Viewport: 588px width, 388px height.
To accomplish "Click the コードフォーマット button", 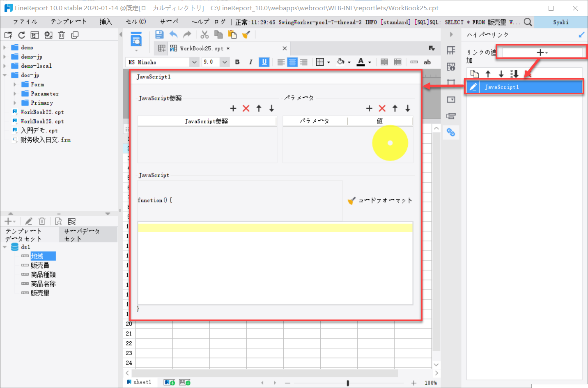I will [x=380, y=201].
